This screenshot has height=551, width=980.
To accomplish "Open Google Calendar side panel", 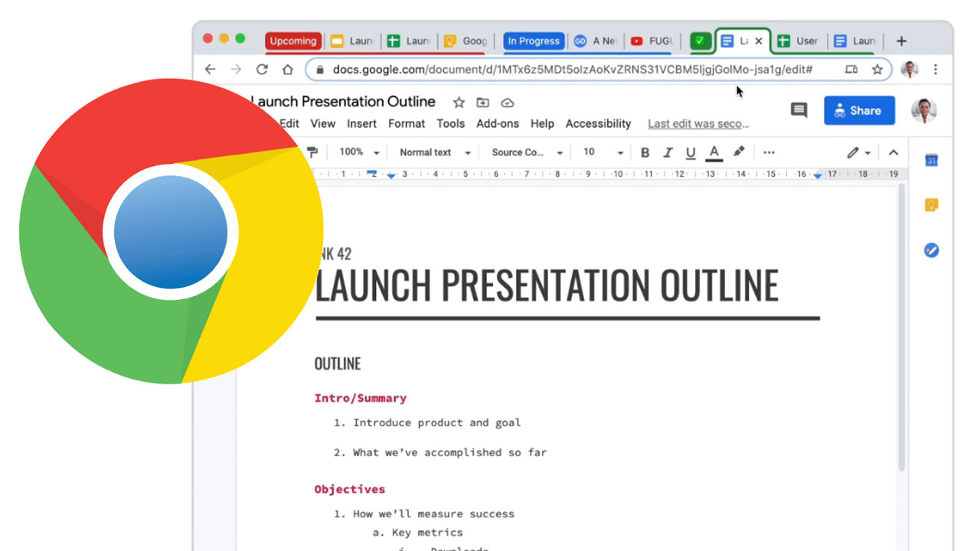I will 931,160.
